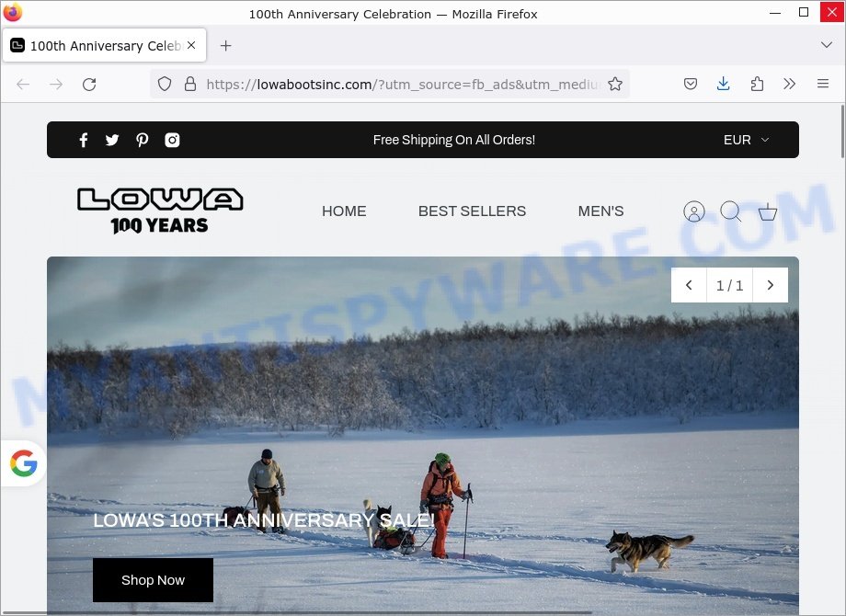The image size is (846, 616).
Task: Open Firefox application hamburger menu
Action: pyautogui.click(x=823, y=84)
